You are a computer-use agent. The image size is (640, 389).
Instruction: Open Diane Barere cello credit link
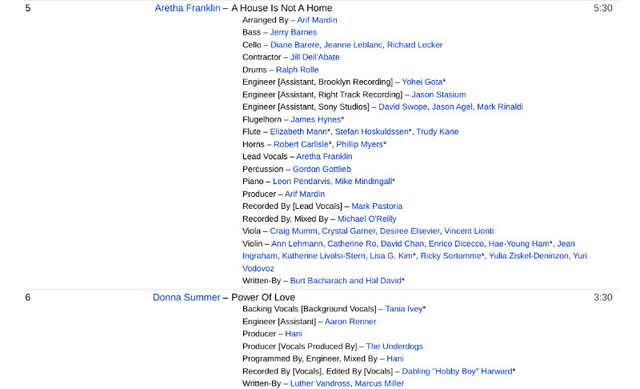point(295,45)
